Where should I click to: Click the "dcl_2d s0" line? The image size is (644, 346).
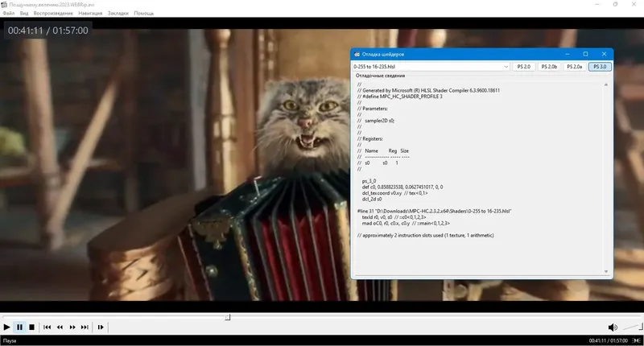[372, 199]
